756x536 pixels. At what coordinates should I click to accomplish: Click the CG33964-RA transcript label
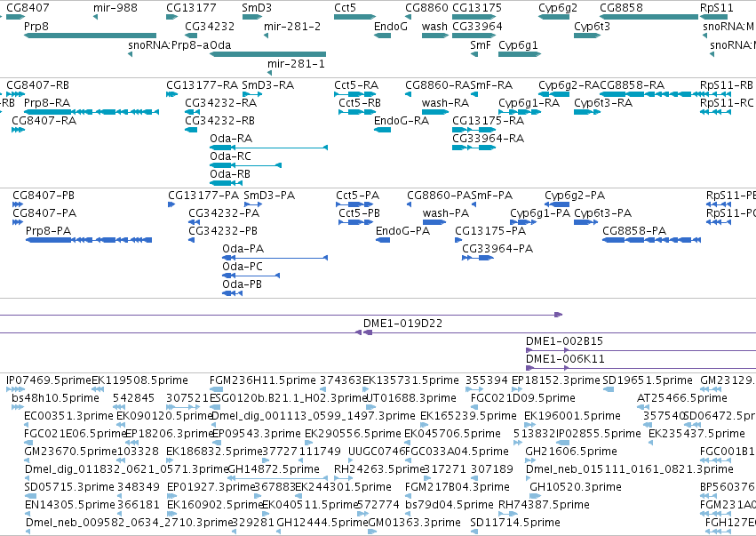coord(488,139)
